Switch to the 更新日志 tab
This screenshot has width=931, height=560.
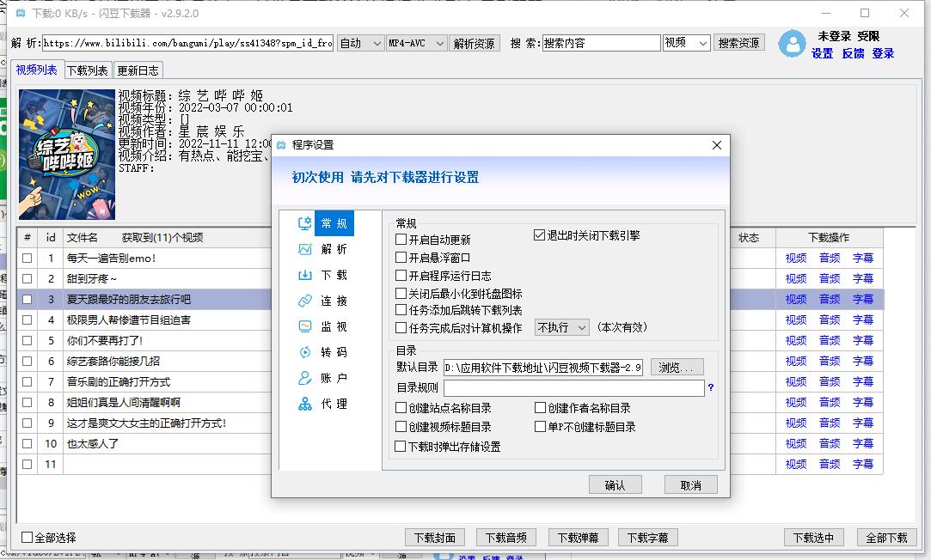coord(138,70)
